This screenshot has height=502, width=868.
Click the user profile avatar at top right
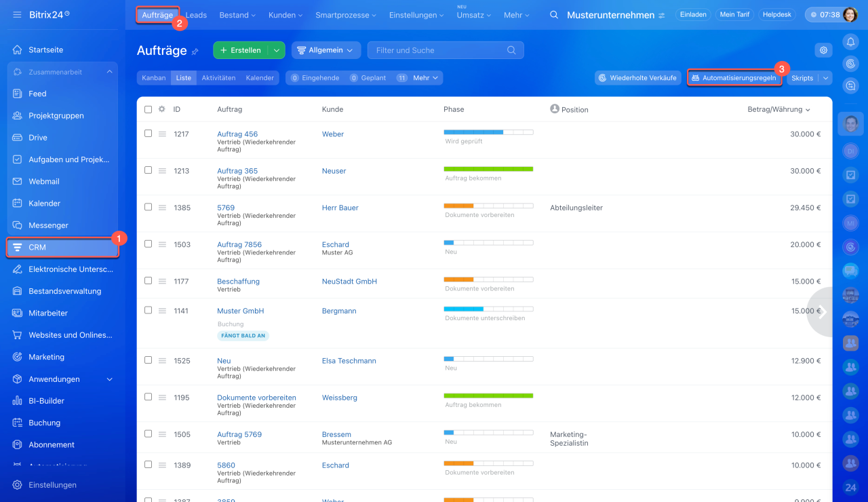point(850,14)
